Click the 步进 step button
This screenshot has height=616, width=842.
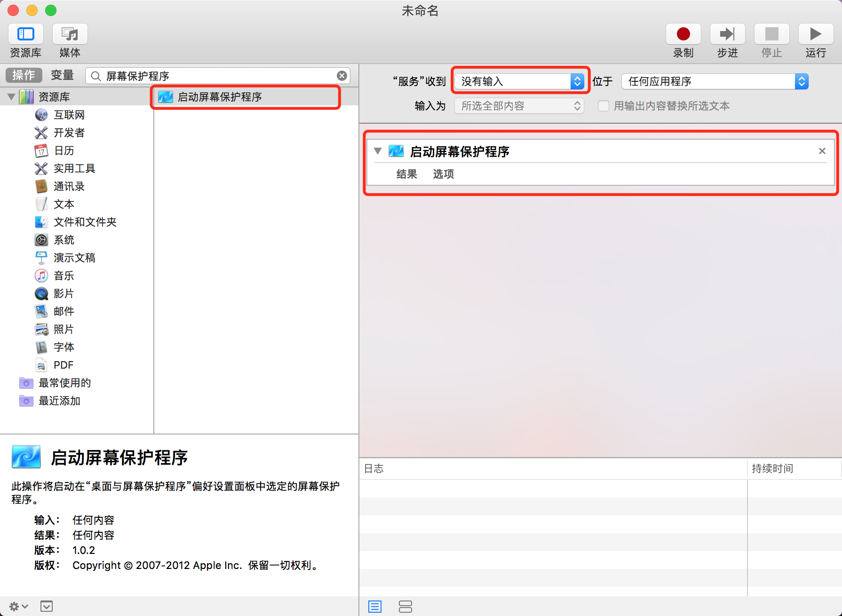[727, 34]
